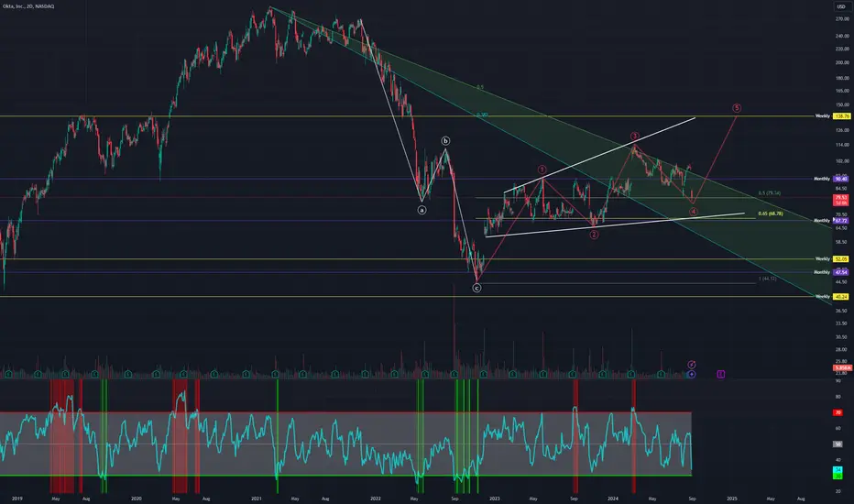Image resolution: width=854 pixels, height=504 pixels.
Task: Select the red circled wave 4 label
Action: pos(693,212)
